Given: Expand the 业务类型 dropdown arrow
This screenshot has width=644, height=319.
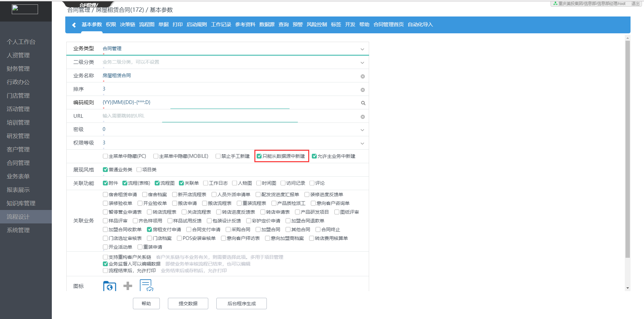Looking at the screenshot, I should point(362,49).
